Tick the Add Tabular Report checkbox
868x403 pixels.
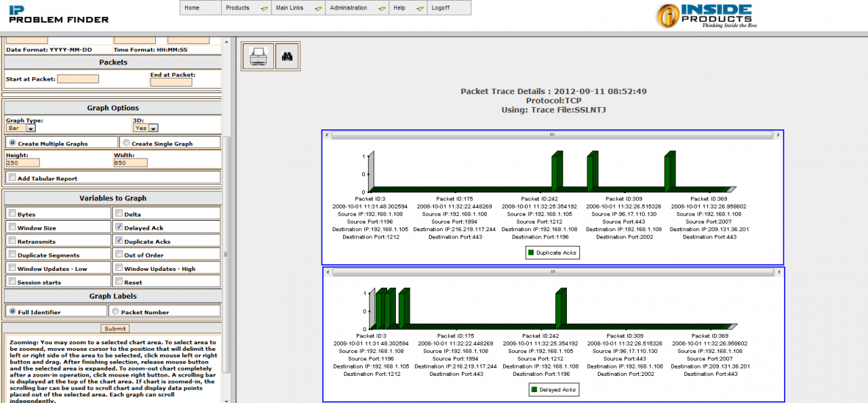coord(12,178)
